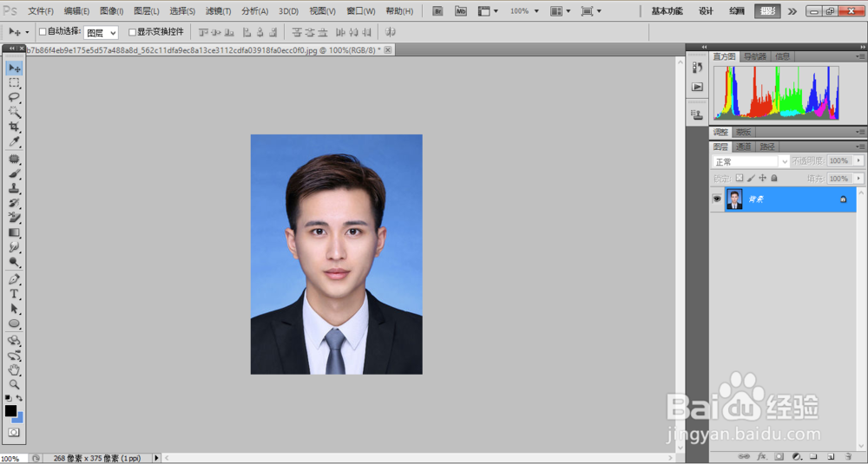The image size is (868, 464).
Task: Select the Path Selection tool
Action: click(14, 309)
